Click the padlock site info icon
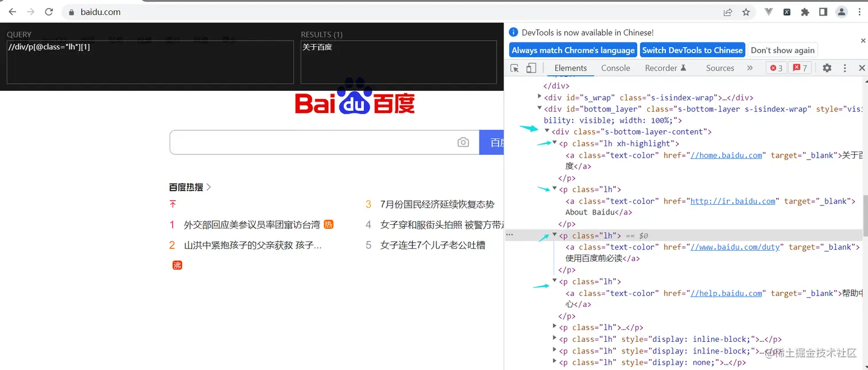 click(72, 12)
